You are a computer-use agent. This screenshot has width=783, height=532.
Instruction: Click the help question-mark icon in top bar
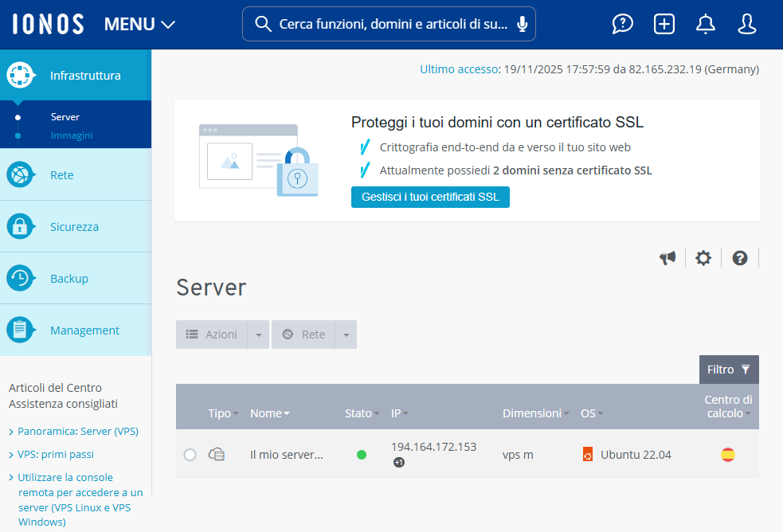(622, 24)
